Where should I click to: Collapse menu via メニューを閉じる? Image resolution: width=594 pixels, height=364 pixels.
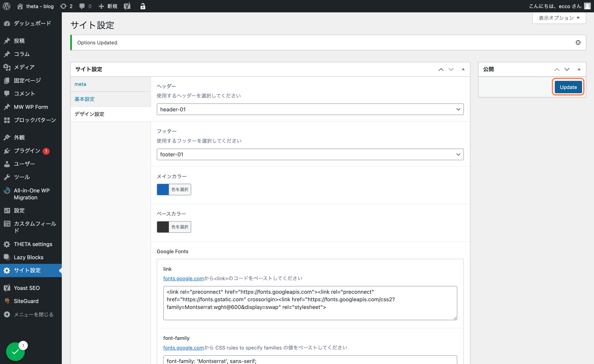point(31,314)
